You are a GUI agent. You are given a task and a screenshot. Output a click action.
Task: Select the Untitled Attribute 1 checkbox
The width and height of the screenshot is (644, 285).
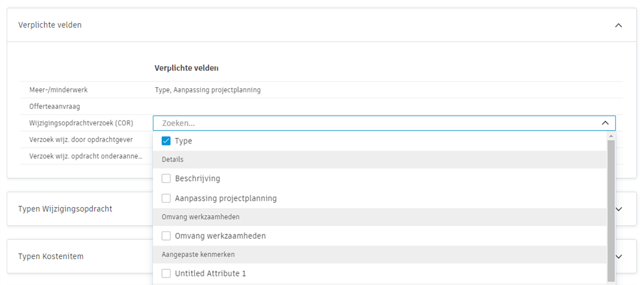click(166, 273)
